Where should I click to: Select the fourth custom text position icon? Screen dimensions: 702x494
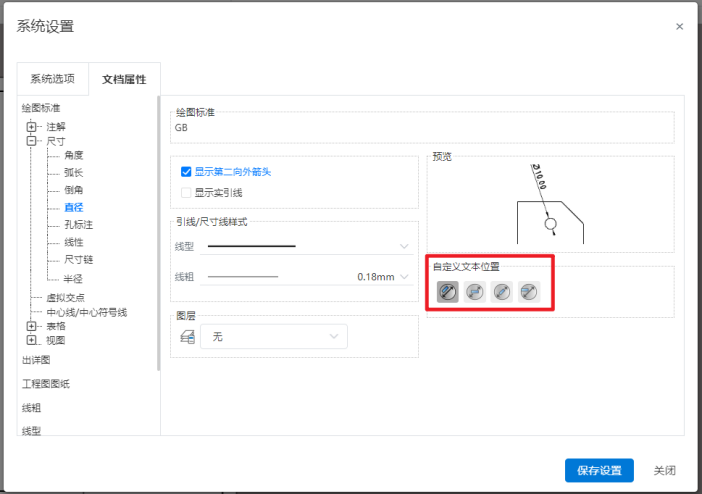click(529, 292)
